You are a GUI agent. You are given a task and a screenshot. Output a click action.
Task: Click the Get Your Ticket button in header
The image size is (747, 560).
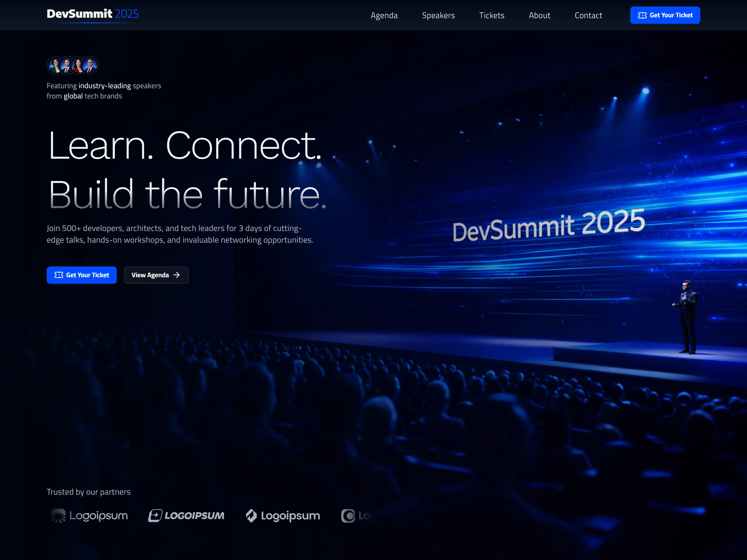tap(665, 15)
